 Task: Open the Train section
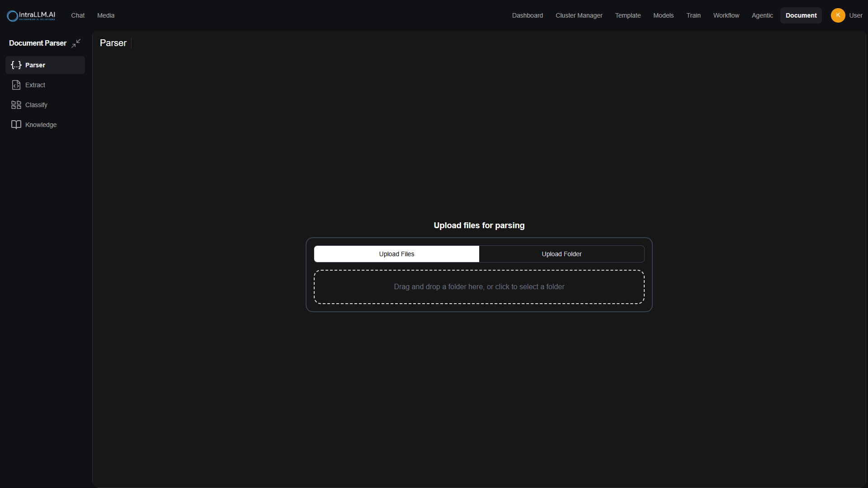pos(693,15)
